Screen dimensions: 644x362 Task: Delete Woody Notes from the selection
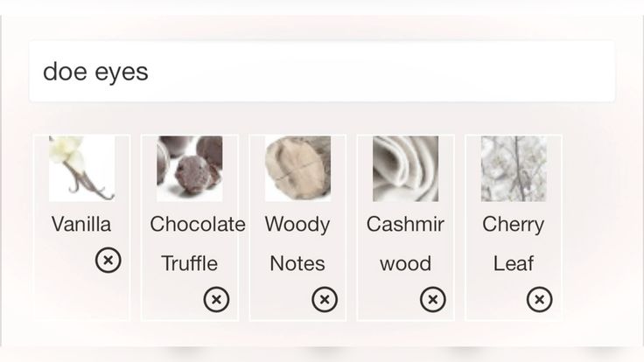(324, 300)
